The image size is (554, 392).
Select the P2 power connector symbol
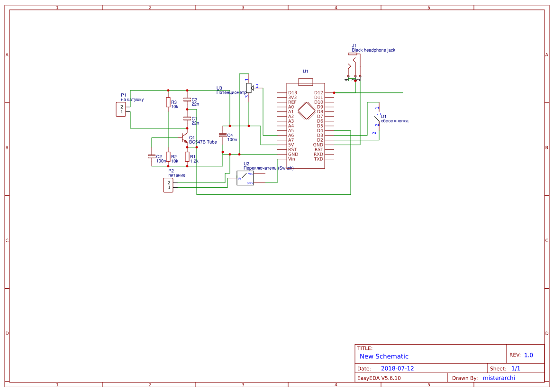pos(168,185)
